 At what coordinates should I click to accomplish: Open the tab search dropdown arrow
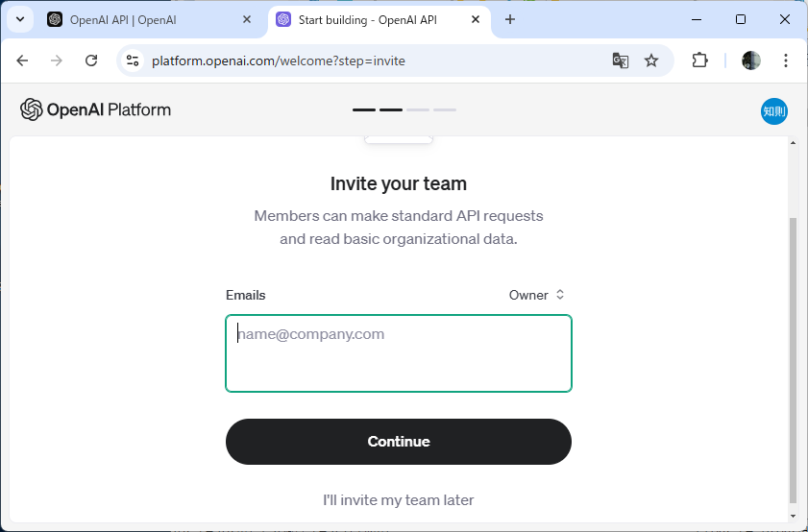pyautogui.click(x=20, y=19)
